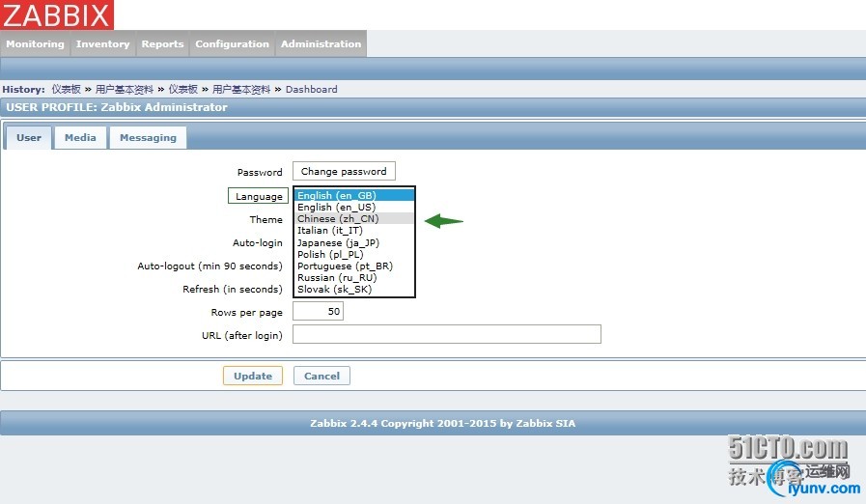Choose Portuguese (pt_BR) language option
This screenshot has height=504, width=866.
354,266
